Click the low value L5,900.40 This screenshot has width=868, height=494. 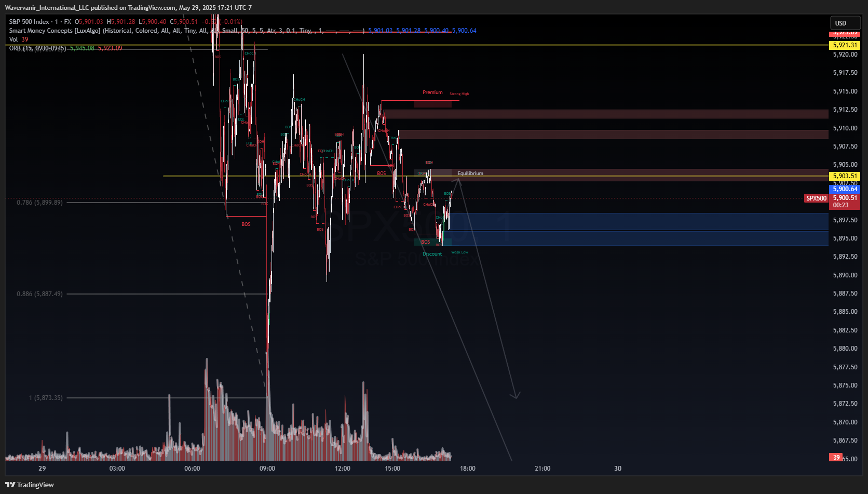(153, 22)
